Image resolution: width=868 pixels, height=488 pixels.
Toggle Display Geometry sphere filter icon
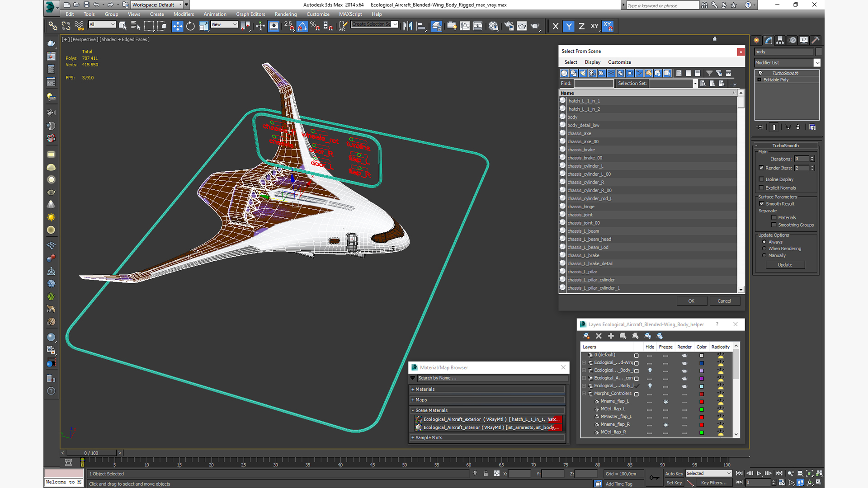tap(564, 73)
